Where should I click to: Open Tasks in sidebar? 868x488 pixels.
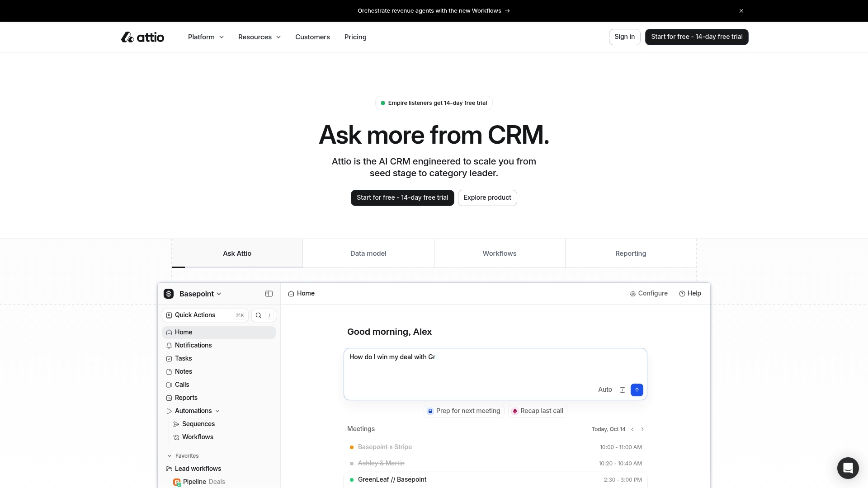coord(219,359)
